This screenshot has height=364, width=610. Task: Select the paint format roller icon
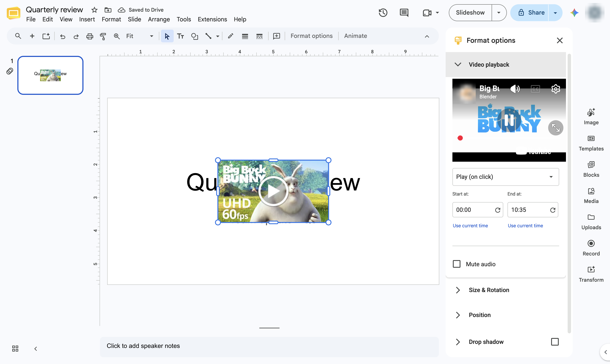pyautogui.click(x=103, y=36)
